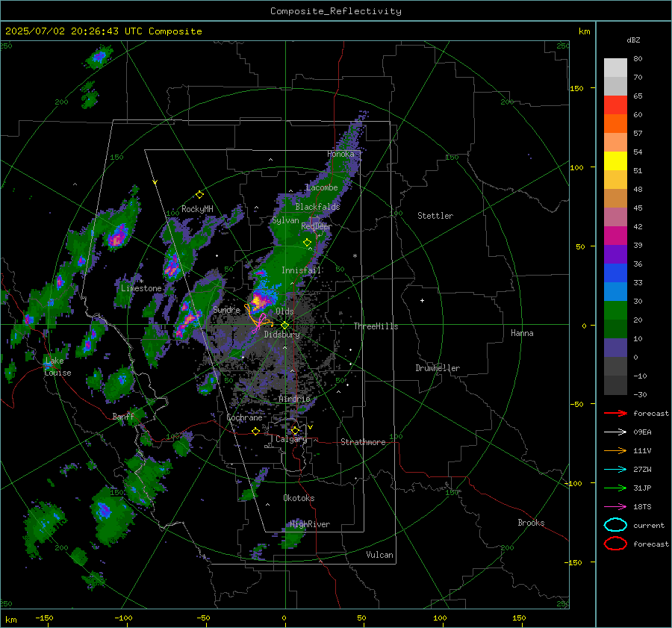The image size is (672, 628).
Task: Select the Innisfail town label
Action: pos(301,270)
